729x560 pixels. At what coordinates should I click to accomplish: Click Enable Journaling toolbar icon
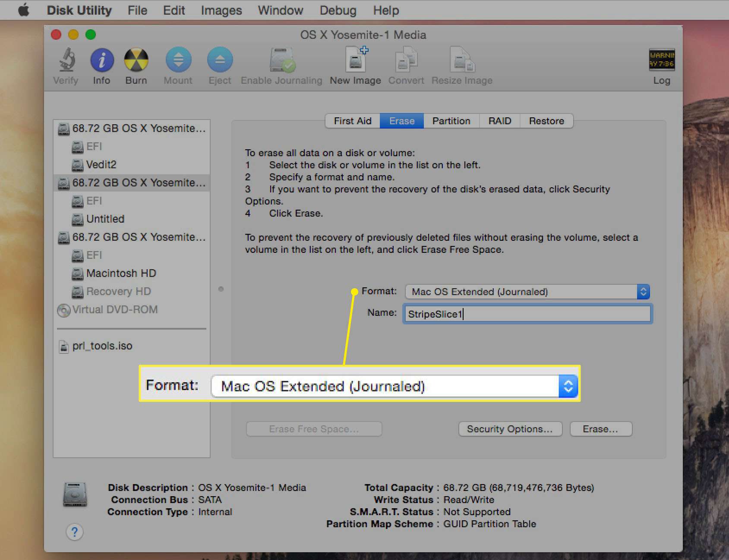(x=282, y=60)
